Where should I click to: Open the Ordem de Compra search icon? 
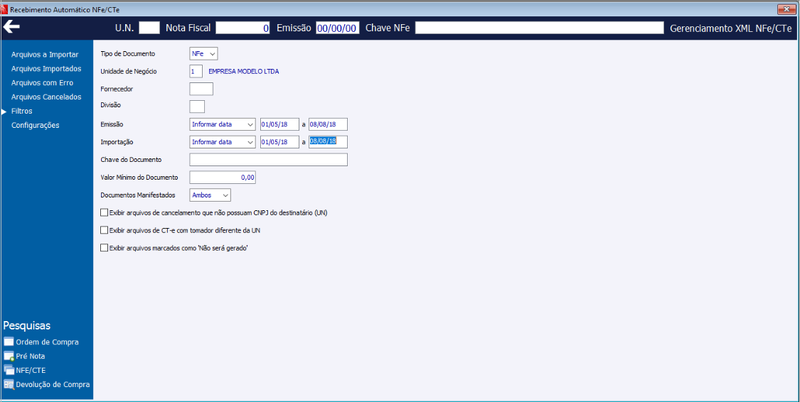click(x=9, y=342)
